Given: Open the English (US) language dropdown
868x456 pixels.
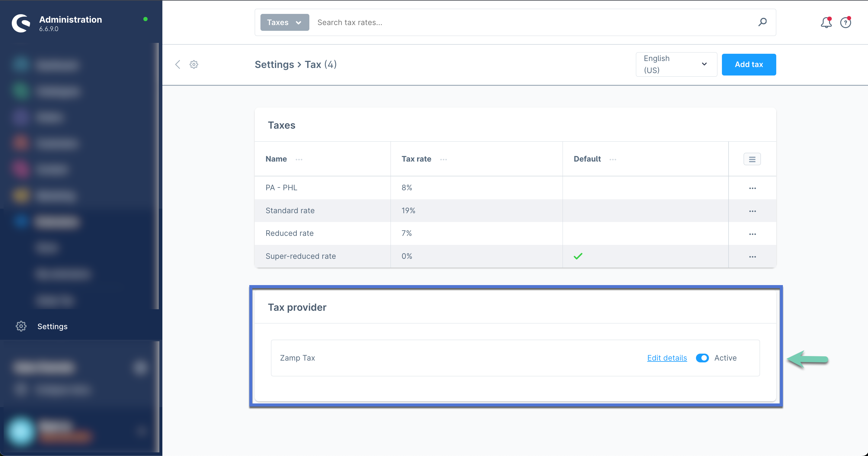Looking at the screenshot, I should 676,64.
